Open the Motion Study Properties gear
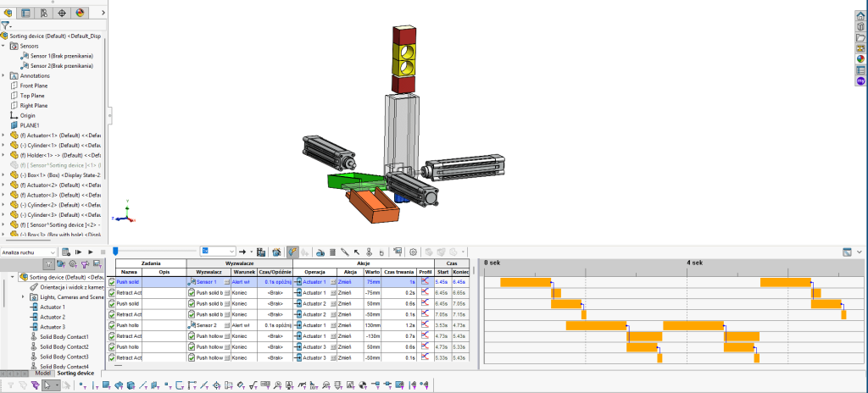 (x=413, y=252)
